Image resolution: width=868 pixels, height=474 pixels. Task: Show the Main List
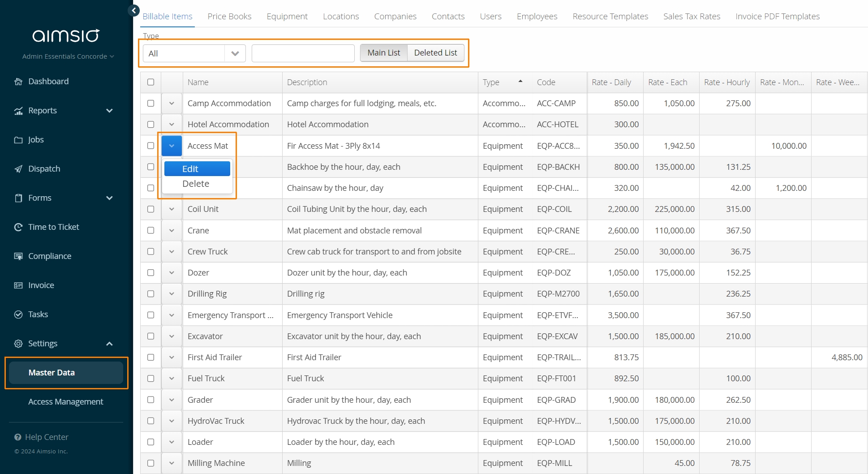pos(384,53)
